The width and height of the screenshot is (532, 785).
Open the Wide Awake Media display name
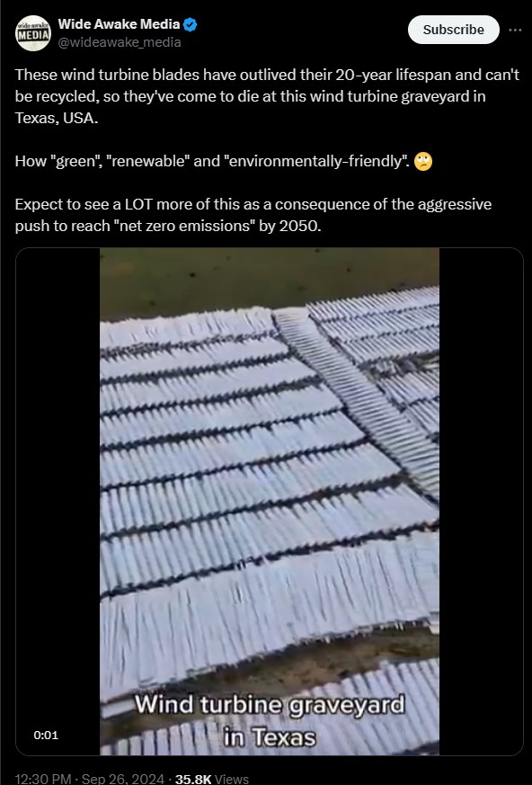coord(120,23)
